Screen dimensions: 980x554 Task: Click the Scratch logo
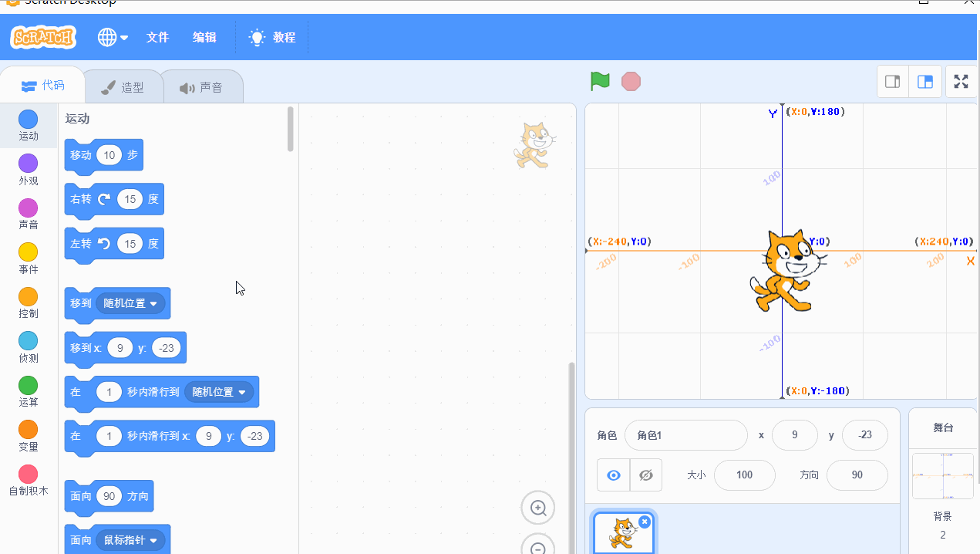(x=43, y=36)
